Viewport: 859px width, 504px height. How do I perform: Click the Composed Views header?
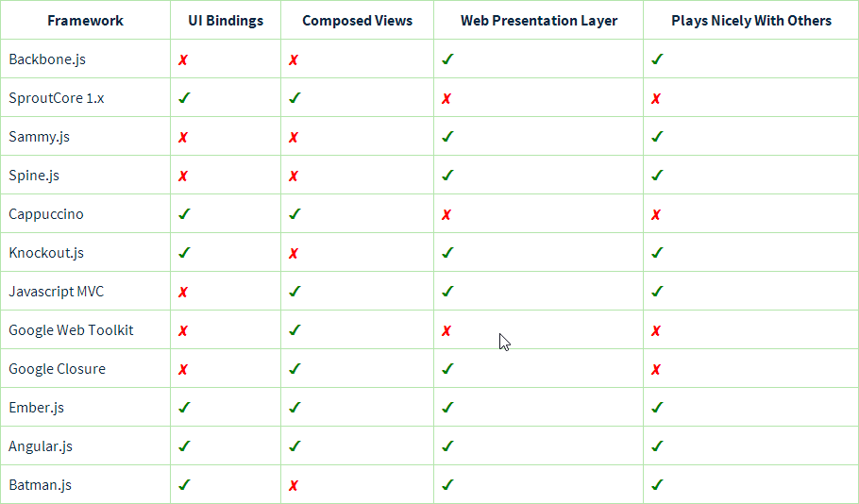[357, 21]
